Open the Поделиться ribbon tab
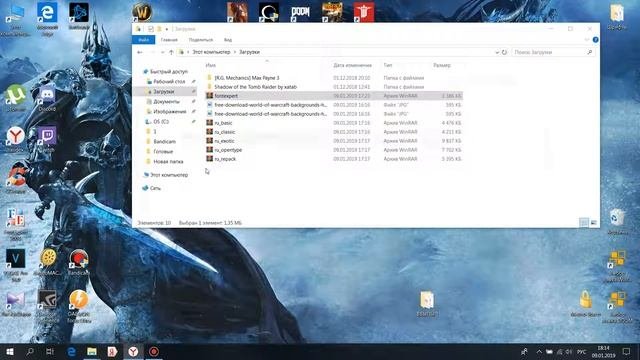This screenshot has width=640, height=360. coord(201,40)
